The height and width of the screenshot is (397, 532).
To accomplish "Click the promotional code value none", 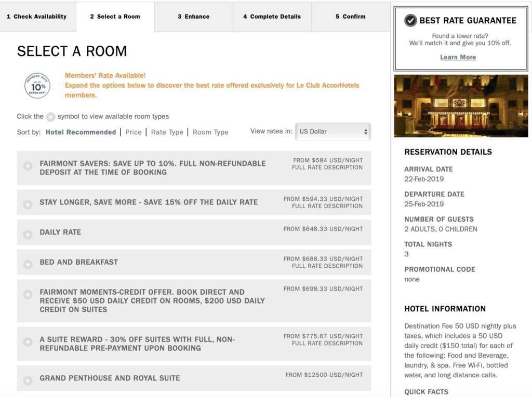I will pyautogui.click(x=412, y=279).
